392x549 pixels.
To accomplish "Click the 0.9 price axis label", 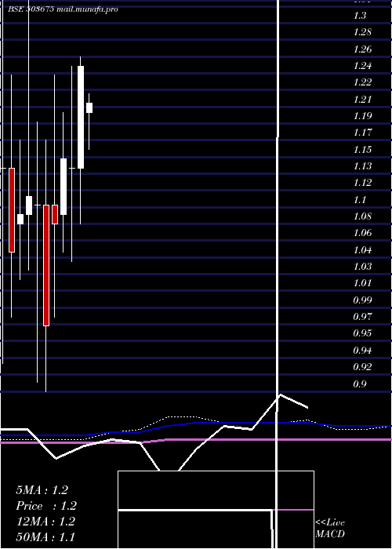I will tap(360, 384).
